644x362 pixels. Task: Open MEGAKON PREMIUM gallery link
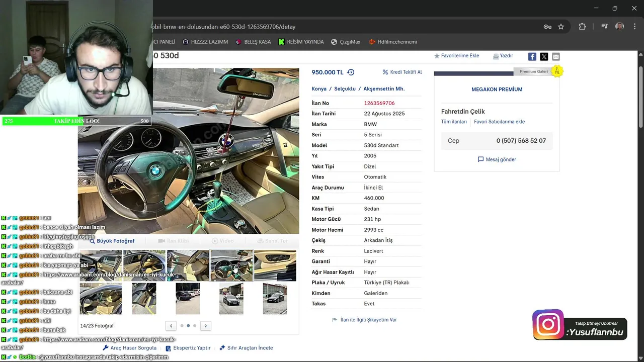pos(497,89)
